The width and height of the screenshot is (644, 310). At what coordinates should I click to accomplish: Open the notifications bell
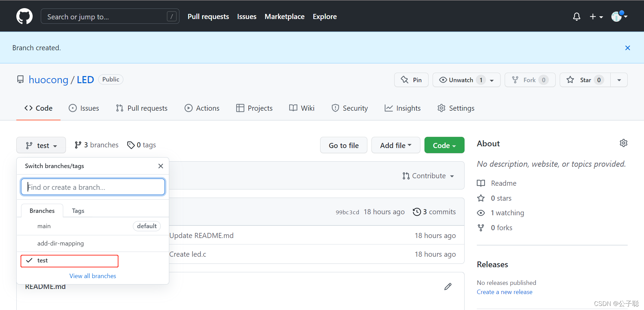[x=576, y=17]
